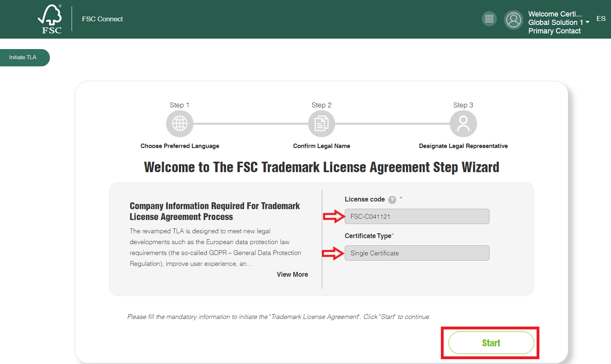Open the apps grid menu icon
This screenshot has height=364, width=611.
(489, 19)
